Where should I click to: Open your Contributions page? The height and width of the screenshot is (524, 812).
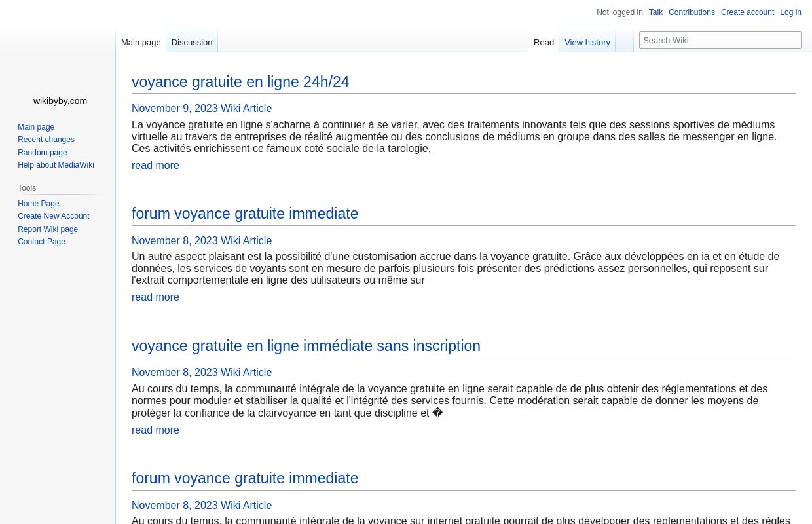(x=692, y=12)
